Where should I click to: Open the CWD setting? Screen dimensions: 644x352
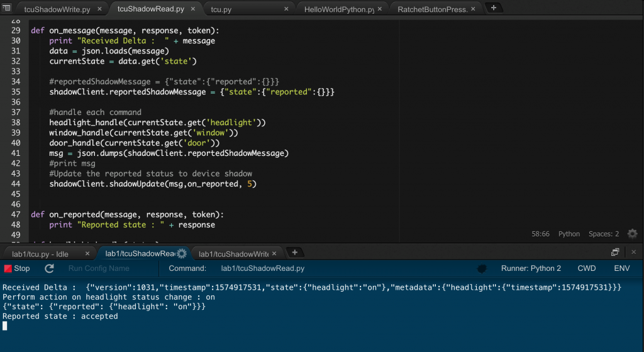point(587,268)
